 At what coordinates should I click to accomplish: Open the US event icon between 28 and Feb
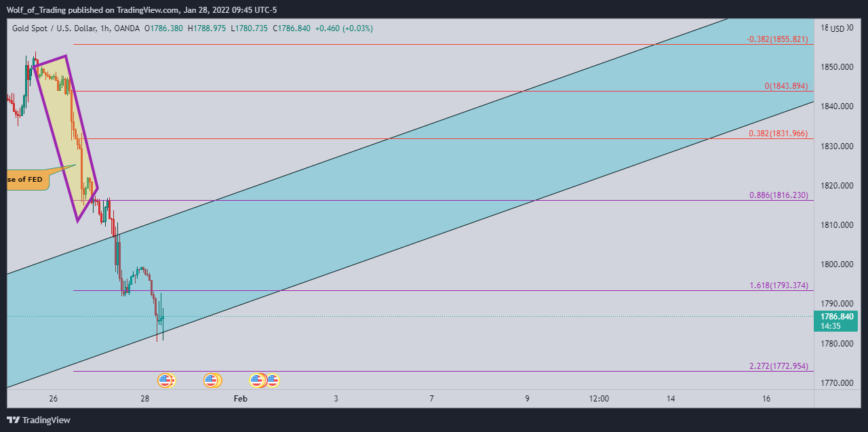click(212, 380)
